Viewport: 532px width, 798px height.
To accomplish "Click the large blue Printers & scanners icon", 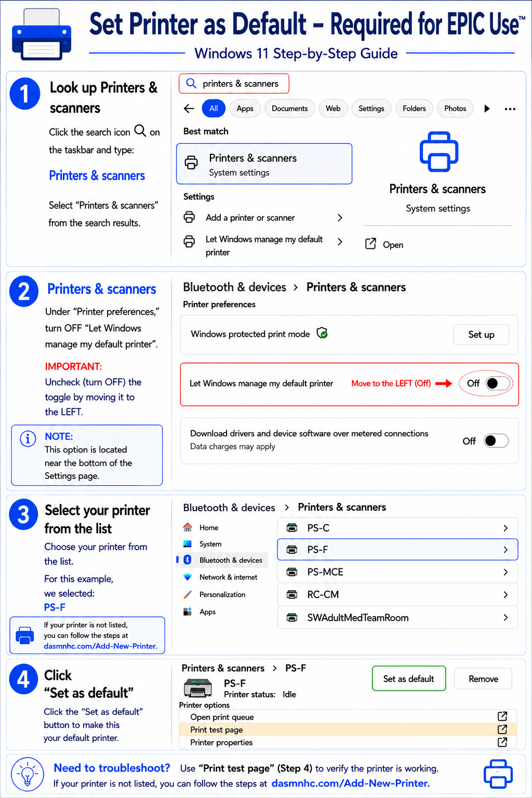I will click(439, 152).
